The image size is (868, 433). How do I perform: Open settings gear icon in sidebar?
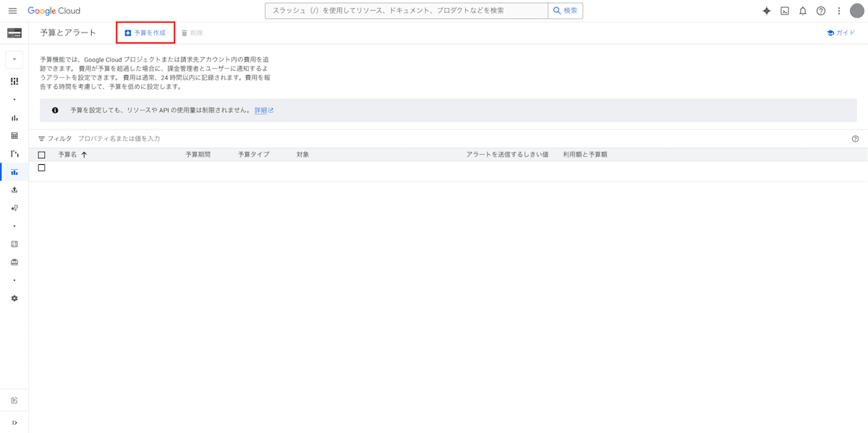coord(14,299)
